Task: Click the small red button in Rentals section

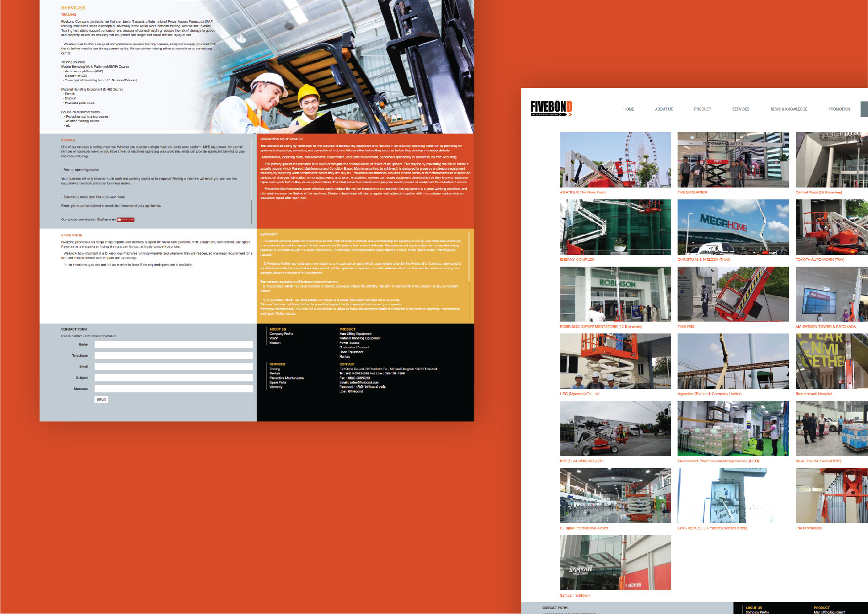Action: [126, 220]
